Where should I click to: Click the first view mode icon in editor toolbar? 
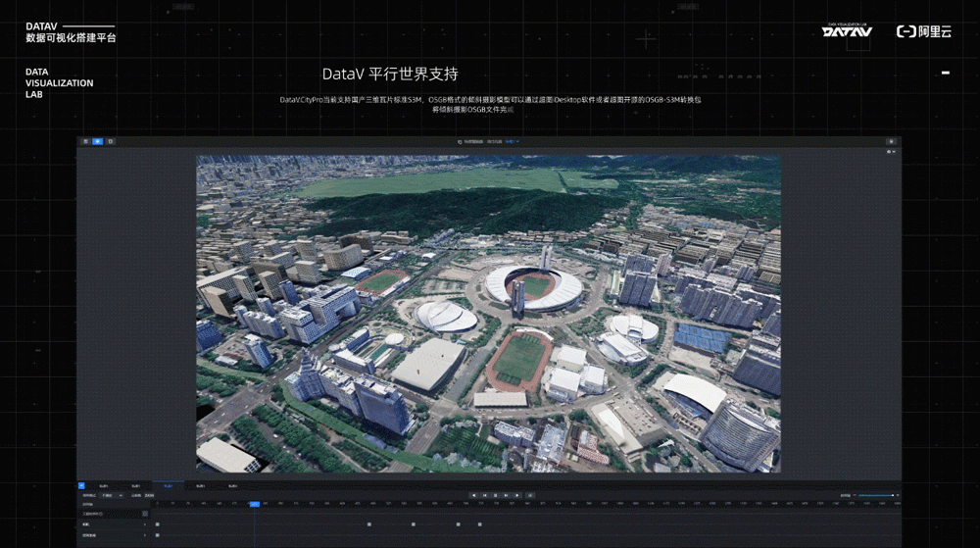point(85,141)
